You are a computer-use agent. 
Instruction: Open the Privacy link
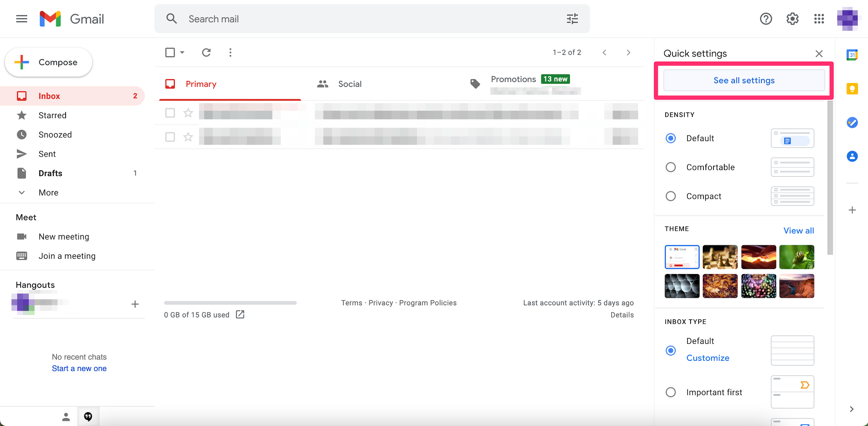point(381,303)
